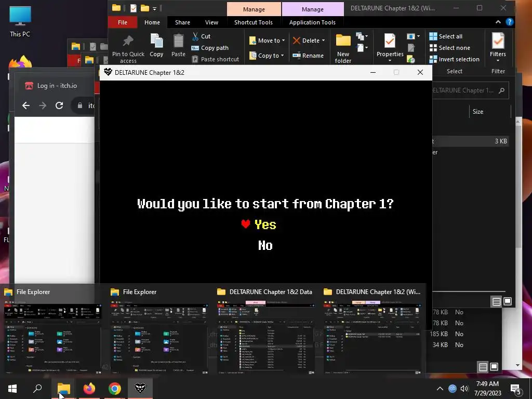
Task: Click Select none in ribbon
Action: (449, 48)
